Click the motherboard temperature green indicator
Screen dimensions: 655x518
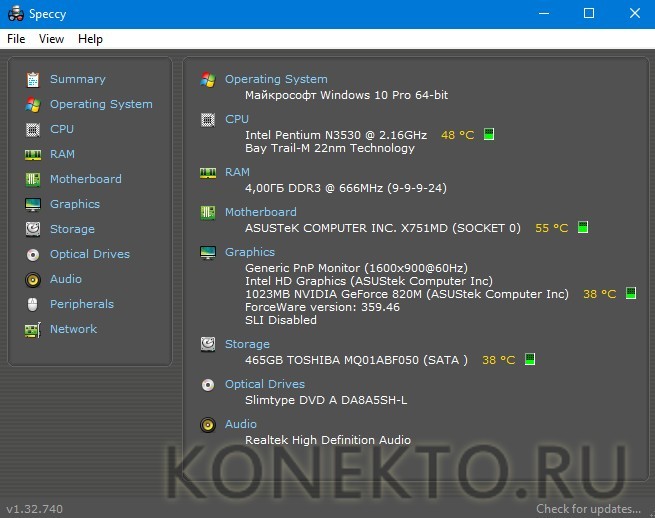(583, 227)
